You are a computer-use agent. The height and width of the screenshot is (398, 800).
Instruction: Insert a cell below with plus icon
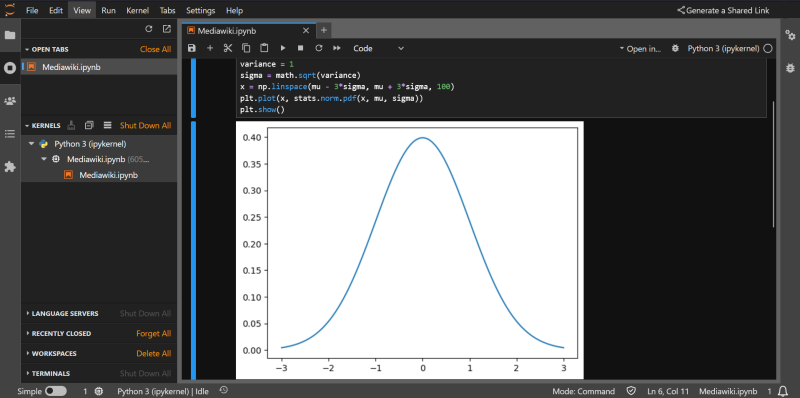210,48
